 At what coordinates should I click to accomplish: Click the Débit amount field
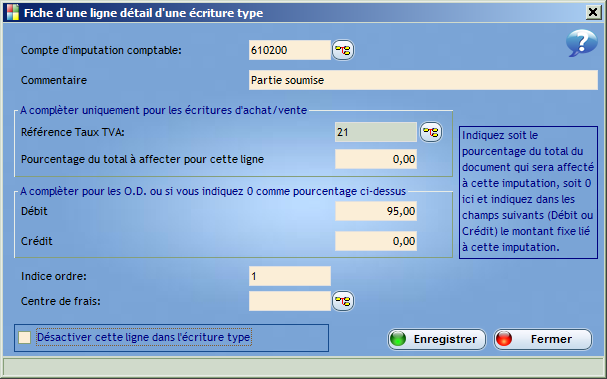point(376,211)
